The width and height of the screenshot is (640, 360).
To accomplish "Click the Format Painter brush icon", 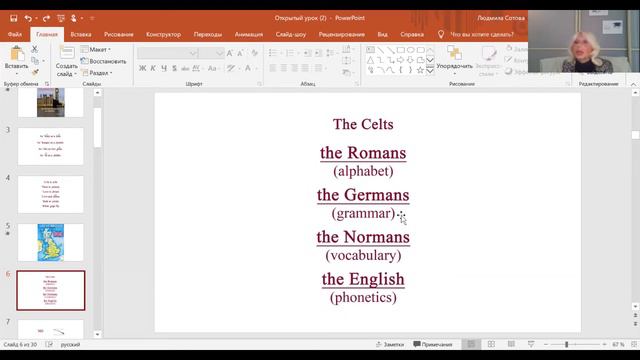I will pyautogui.click(x=35, y=72).
